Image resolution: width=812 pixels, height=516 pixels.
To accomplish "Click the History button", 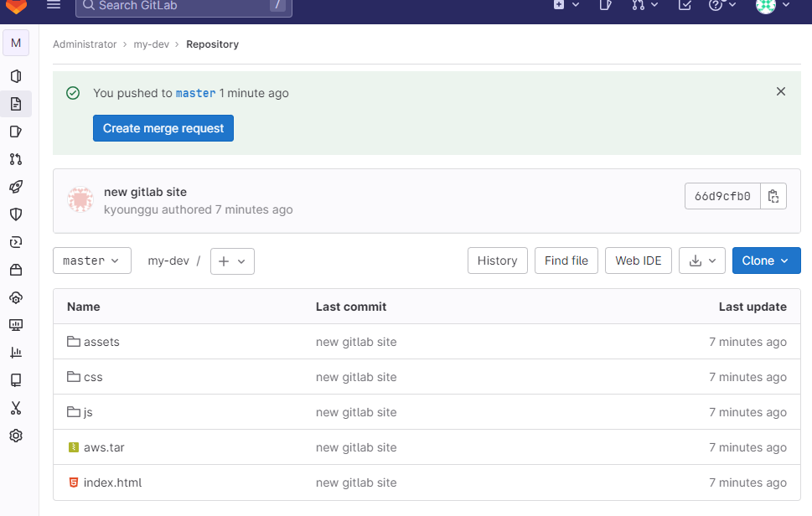I will [497, 261].
